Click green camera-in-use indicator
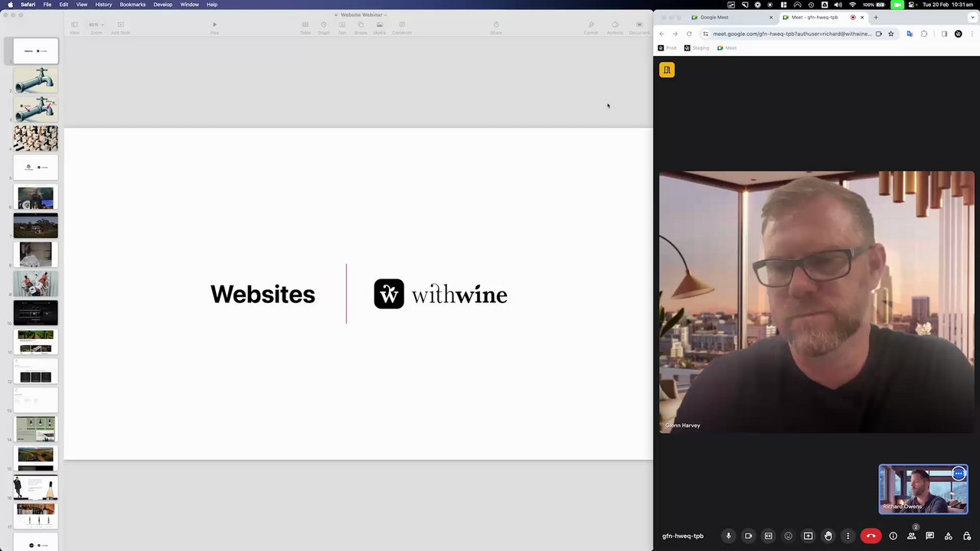 [x=897, y=5]
